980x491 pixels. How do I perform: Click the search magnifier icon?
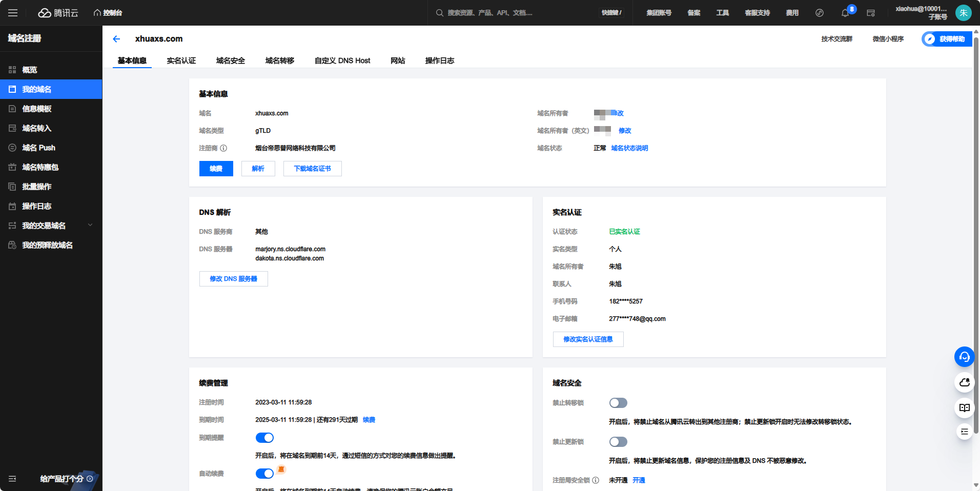coord(440,13)
